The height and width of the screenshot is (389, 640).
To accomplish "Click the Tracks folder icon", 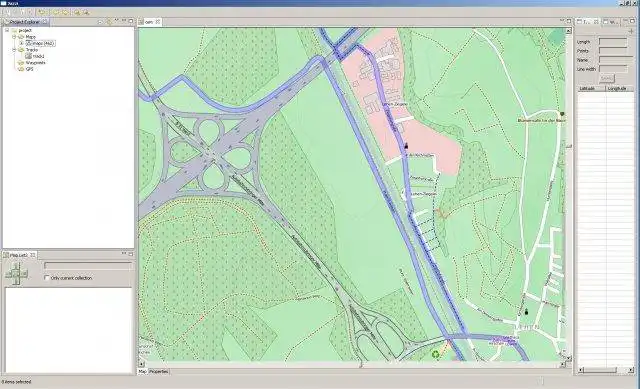I will (x=21, y=50).
